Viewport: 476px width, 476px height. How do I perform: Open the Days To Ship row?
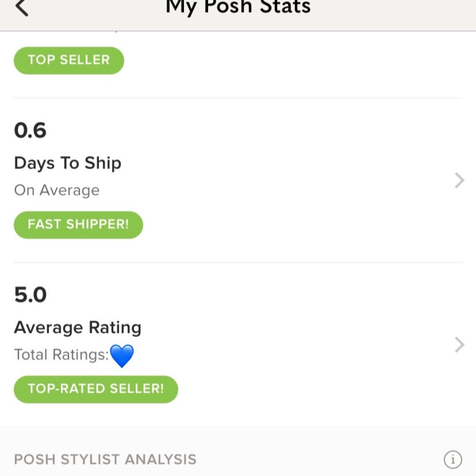(x=238, y=180)
